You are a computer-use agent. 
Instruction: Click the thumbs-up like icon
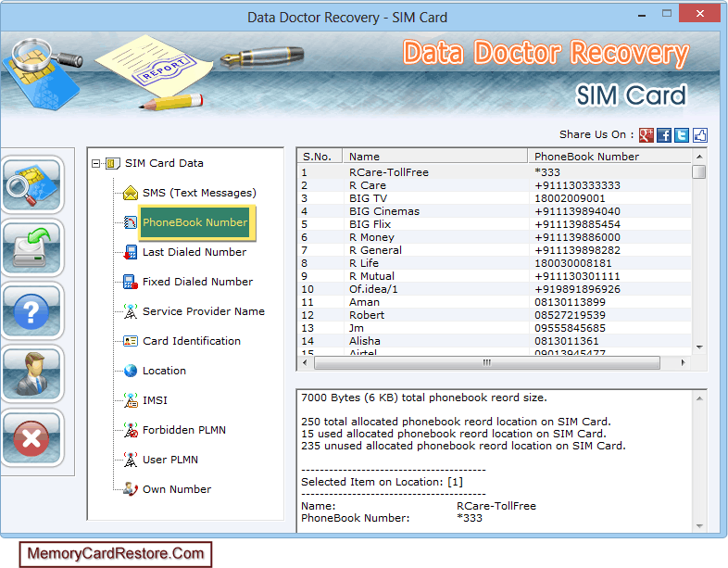[x=699, y=135]
